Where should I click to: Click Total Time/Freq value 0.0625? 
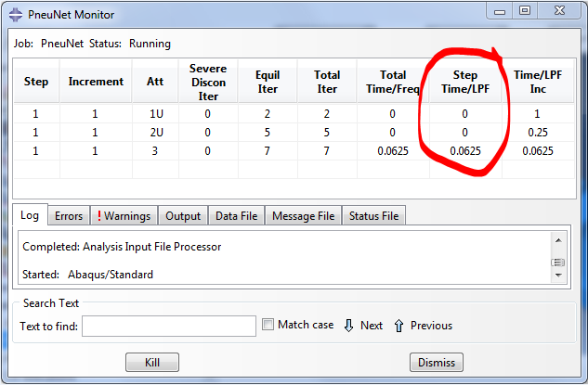[393, 151]
